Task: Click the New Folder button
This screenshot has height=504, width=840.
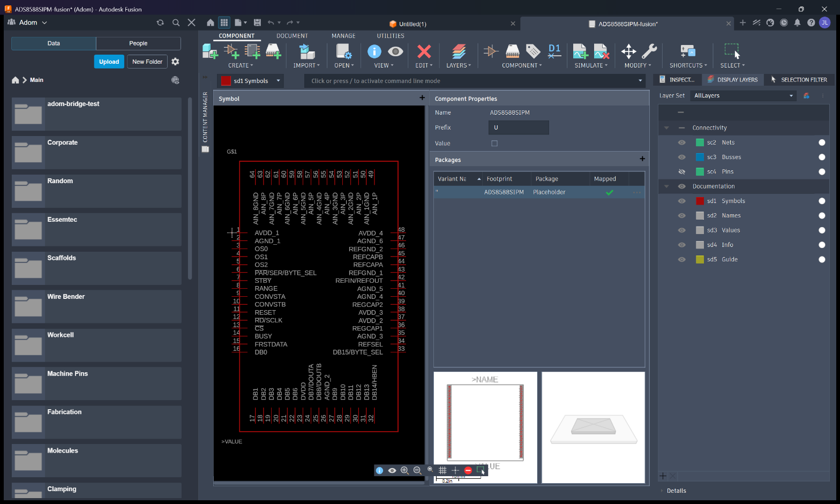Action: coord(147,62)
